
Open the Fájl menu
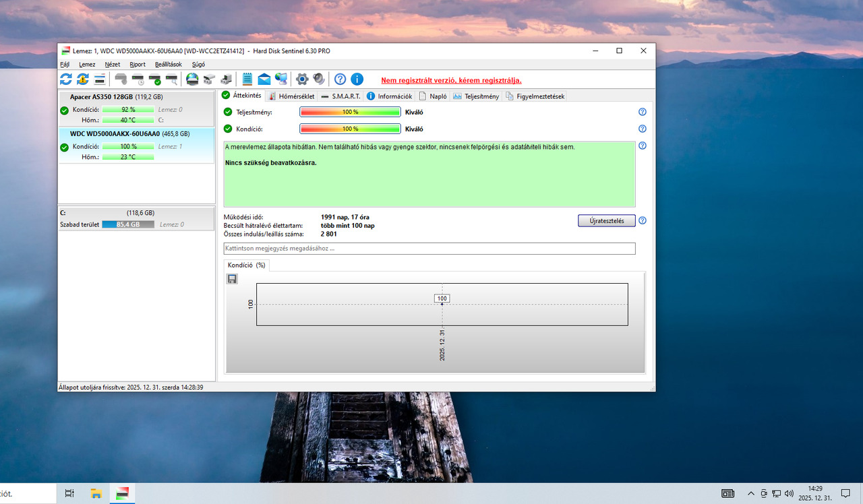tap(65, 65)
